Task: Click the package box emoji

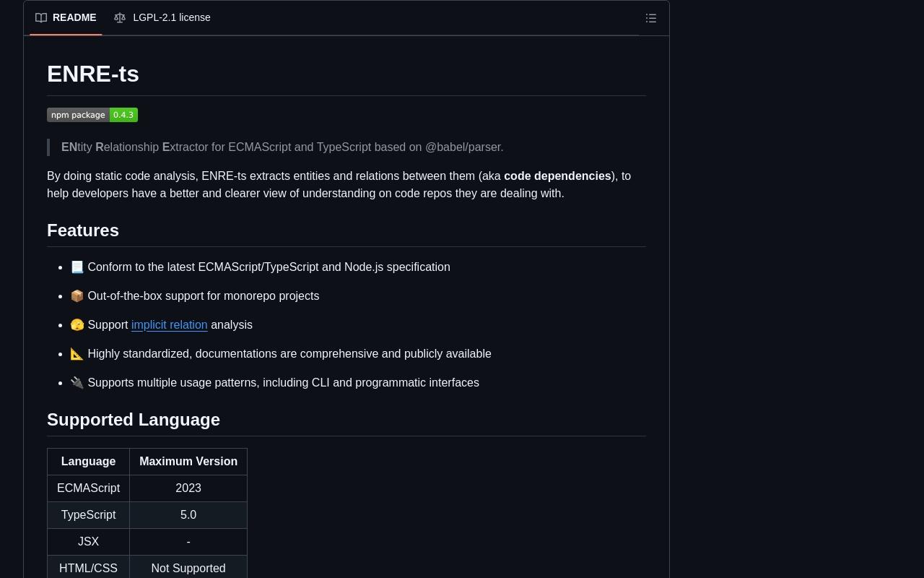Action: tap(77, 296)
